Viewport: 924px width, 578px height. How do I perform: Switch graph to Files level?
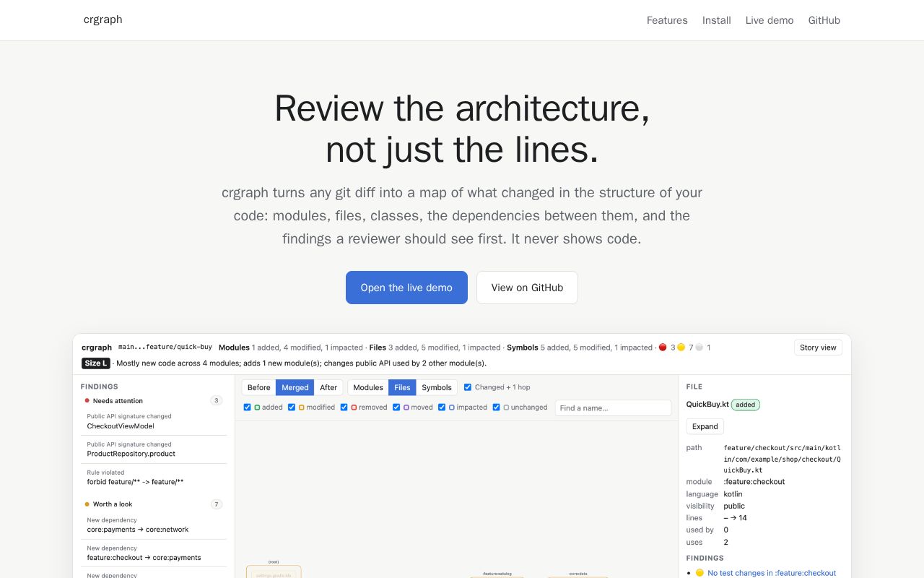(x=402, y=387)
